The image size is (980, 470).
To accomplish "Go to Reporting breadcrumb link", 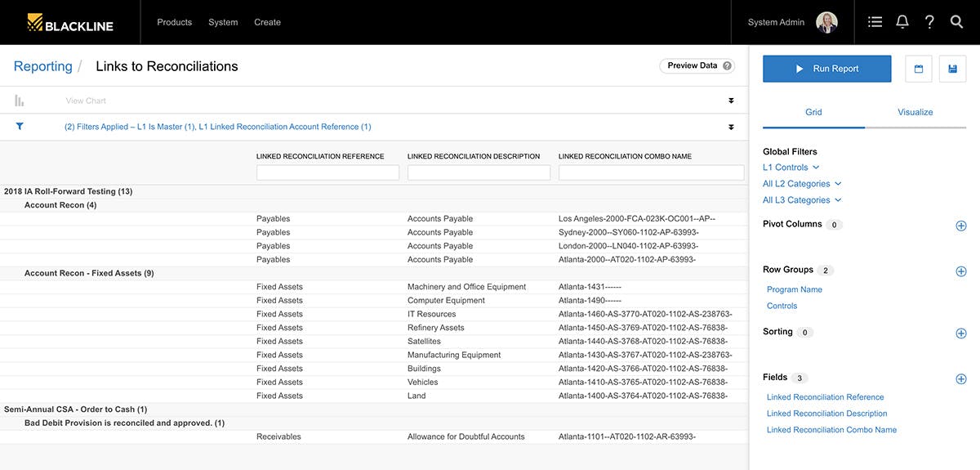I will tap(43, 66).
